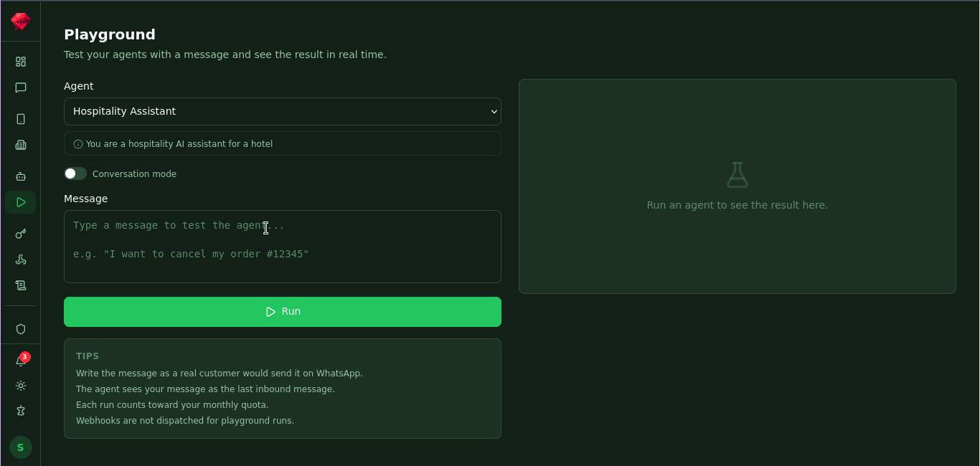Open the API key icon in sidebar

(x=21, y=234)
